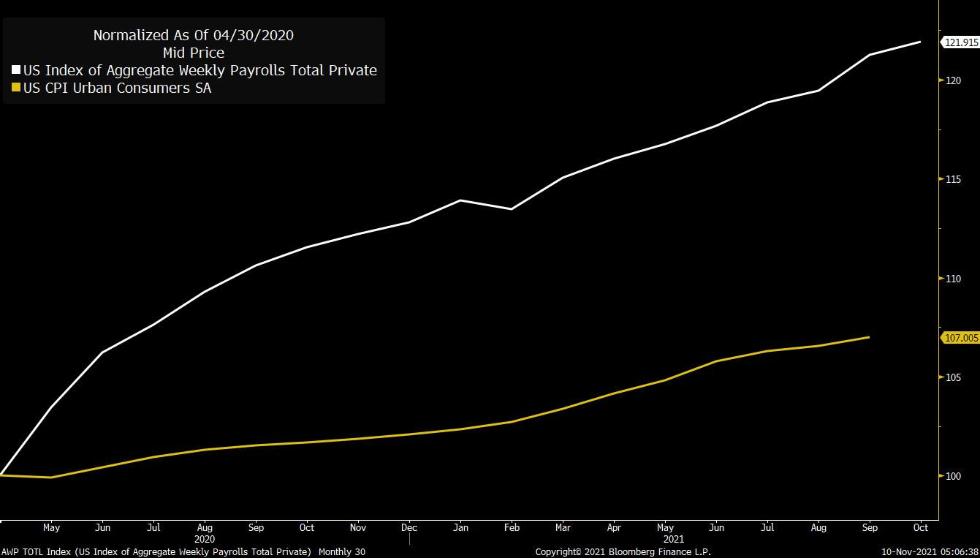Click the 120 tick on the price axis

point(952,80)
